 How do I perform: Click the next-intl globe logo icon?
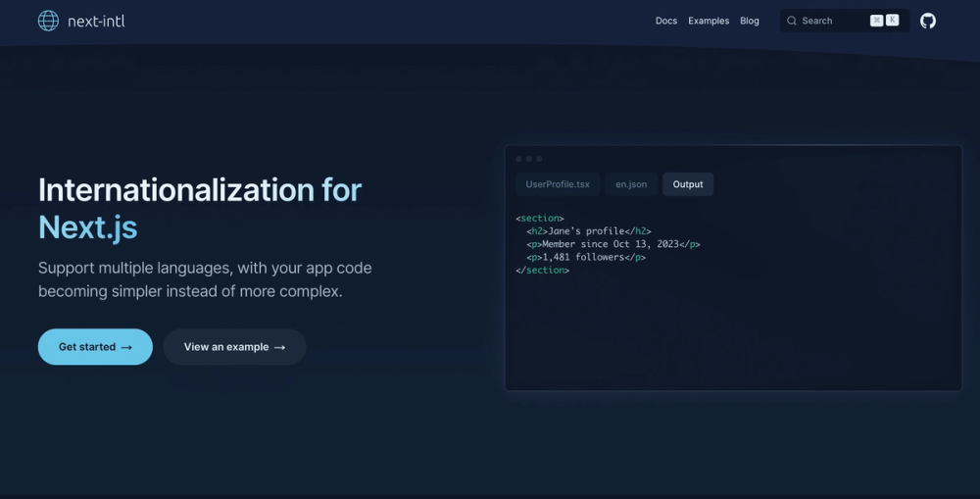coord(48,21)
